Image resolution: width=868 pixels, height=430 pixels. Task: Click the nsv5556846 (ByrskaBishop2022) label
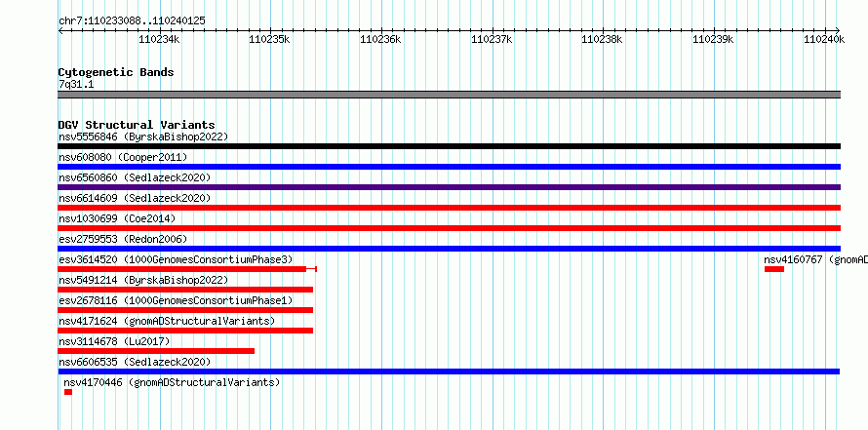tap(143, 137)
